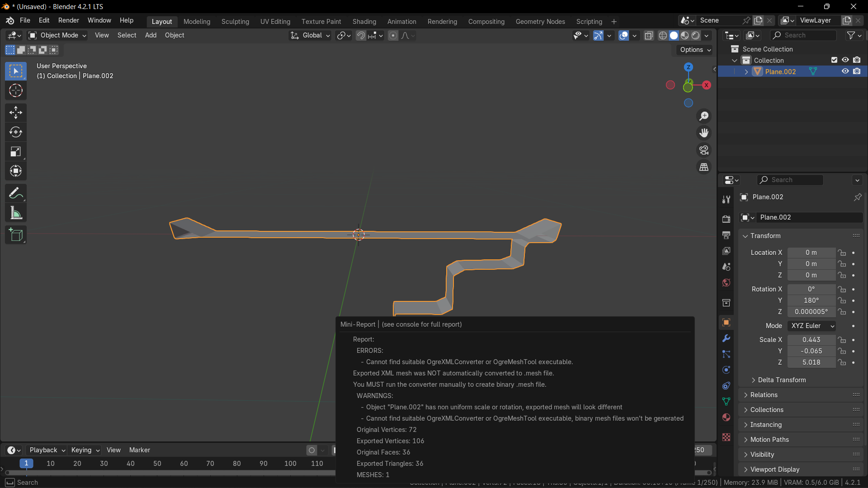Click the current frame 1 marker in timeline

[26, 464]
